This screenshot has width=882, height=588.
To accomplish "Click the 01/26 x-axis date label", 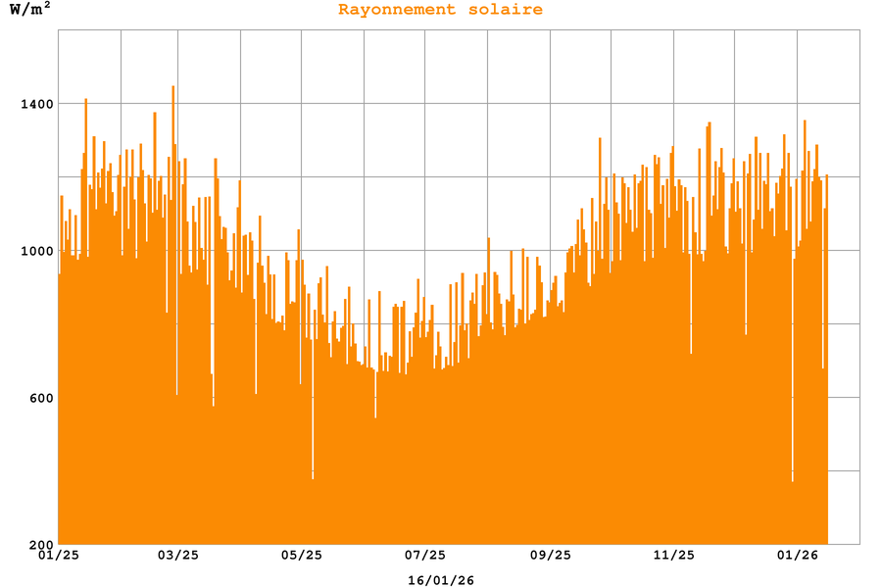I will coord(797,556).
